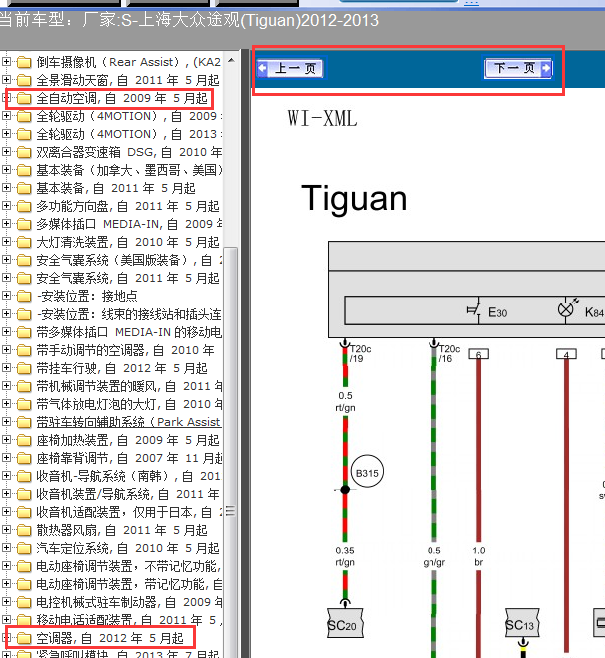The width and height of the screenshot is (605, 658).
Task: Click folder icon of 带气体放电灯泡的大灯
Action: click(24, 404)
